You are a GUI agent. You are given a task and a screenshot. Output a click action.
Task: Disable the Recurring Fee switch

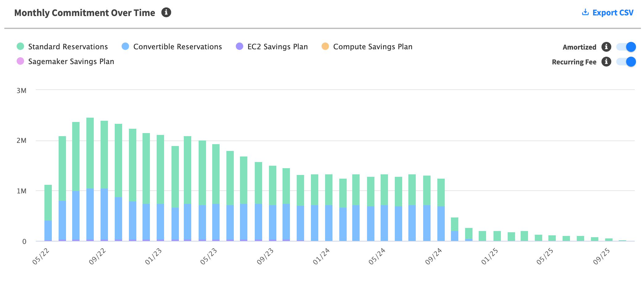pos(626,62)
